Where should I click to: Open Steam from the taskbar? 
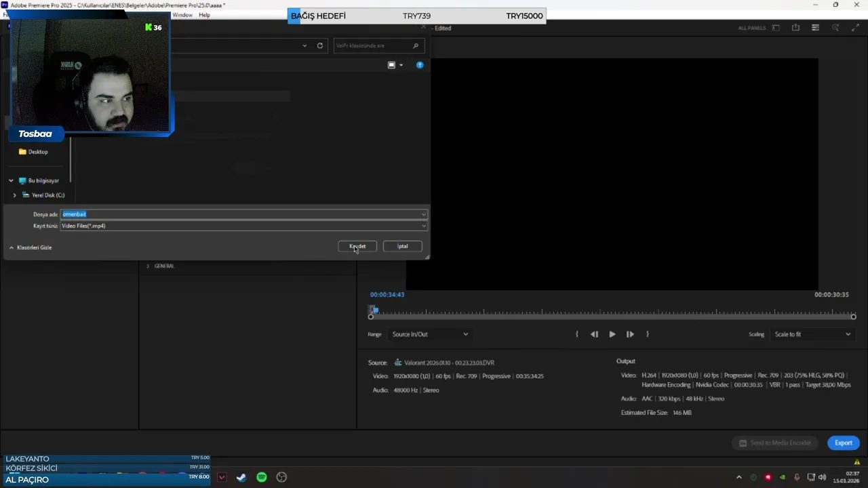click(241, 477)
